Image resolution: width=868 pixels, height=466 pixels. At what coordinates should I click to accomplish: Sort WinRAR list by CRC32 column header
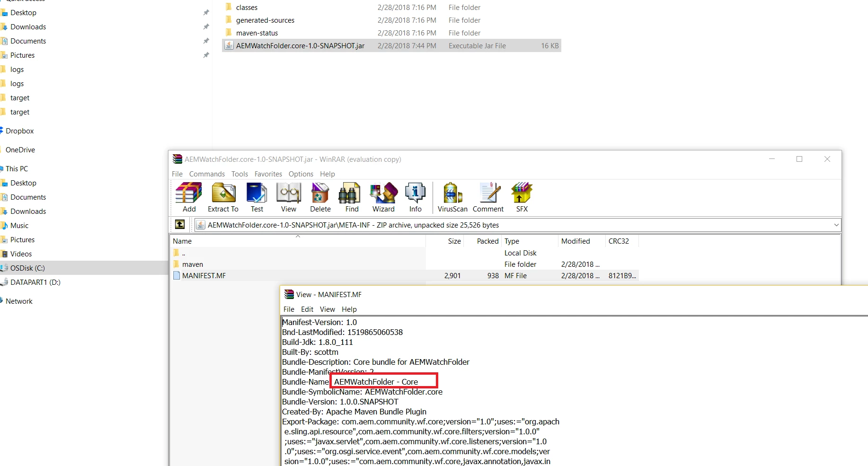622,241
